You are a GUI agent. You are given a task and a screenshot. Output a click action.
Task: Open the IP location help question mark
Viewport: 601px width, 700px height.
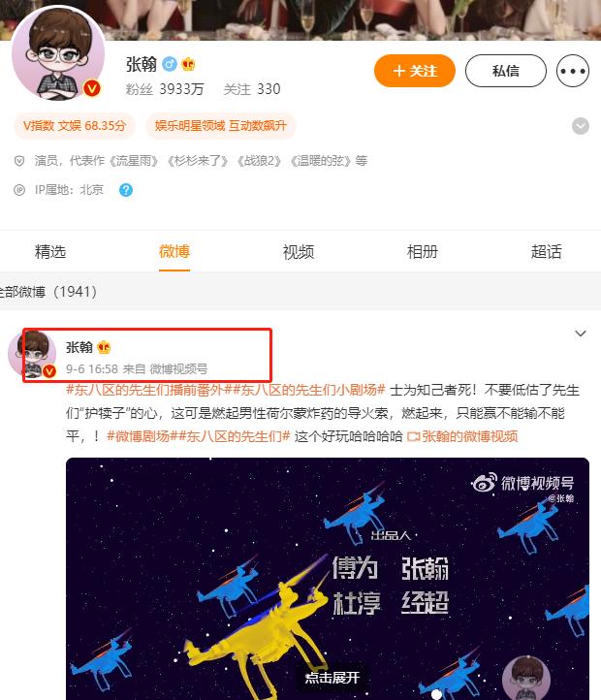pyautogui.click(x=126, y=190)
